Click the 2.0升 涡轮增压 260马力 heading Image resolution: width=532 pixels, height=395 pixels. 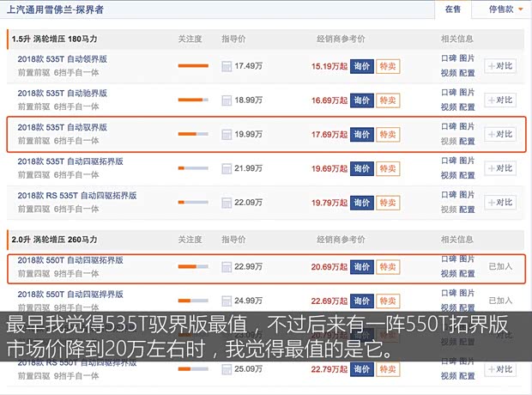pos(54,240)
